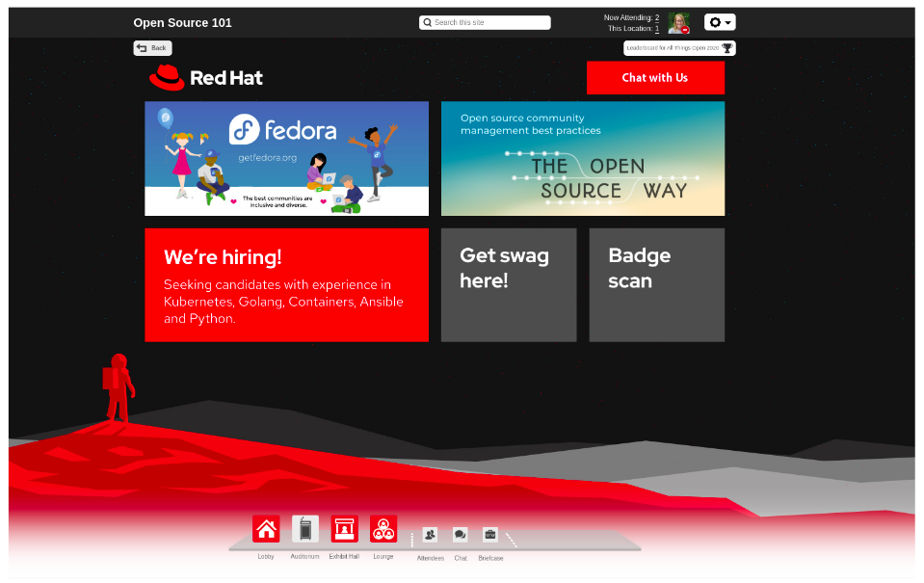Open the Exhibit Hall icon
924x583 pixels.
(344, 529)
